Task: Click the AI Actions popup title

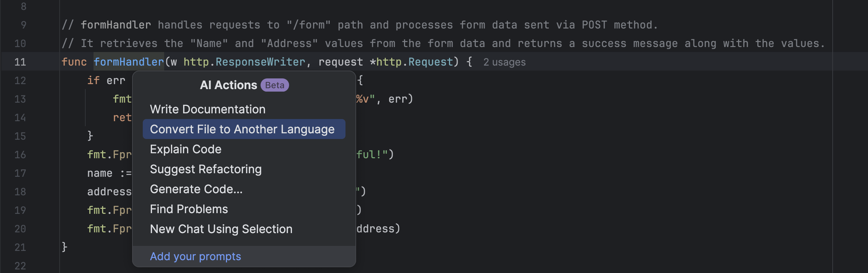Action: [x=228, y=86]
